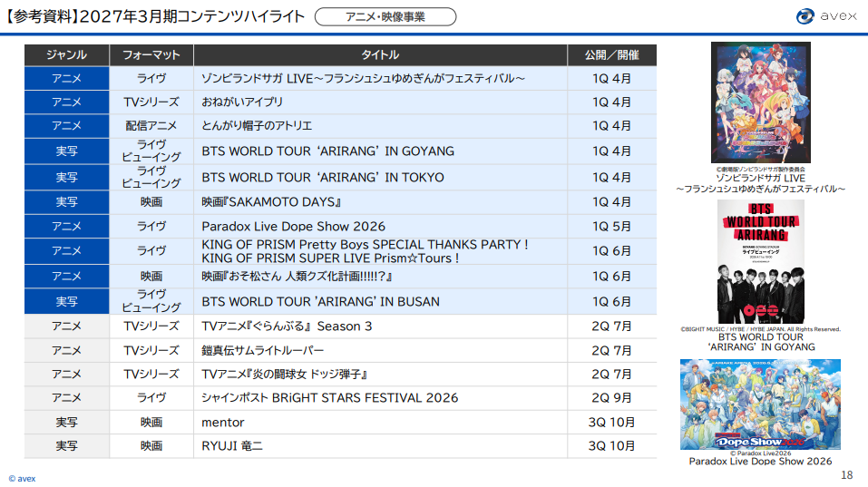The image size is (868, 487).
Task: Click caption ゾンビランドサガ LIVE under poster
Action: tap(761, 183)
